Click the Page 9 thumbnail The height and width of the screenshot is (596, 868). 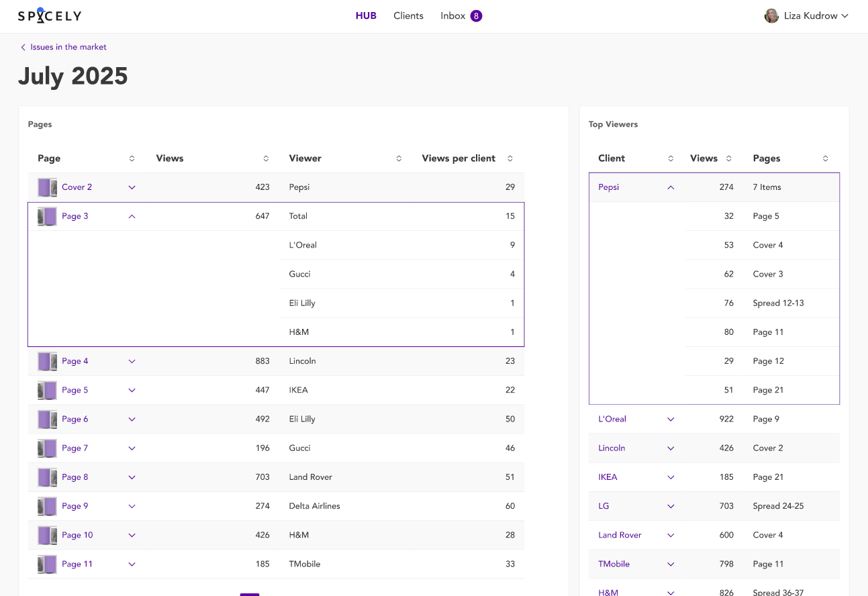point(47,506)
